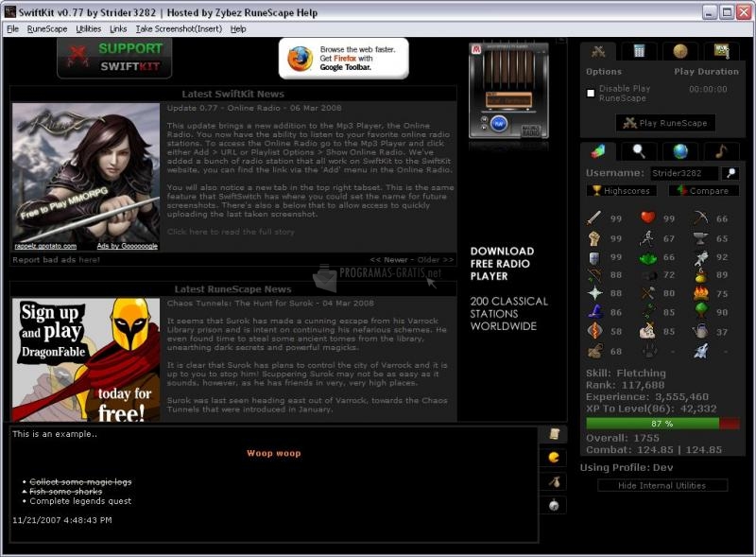Select the Summoning wolf skill icon
Screen dimensions: 756x557
(x=700, y=352)
